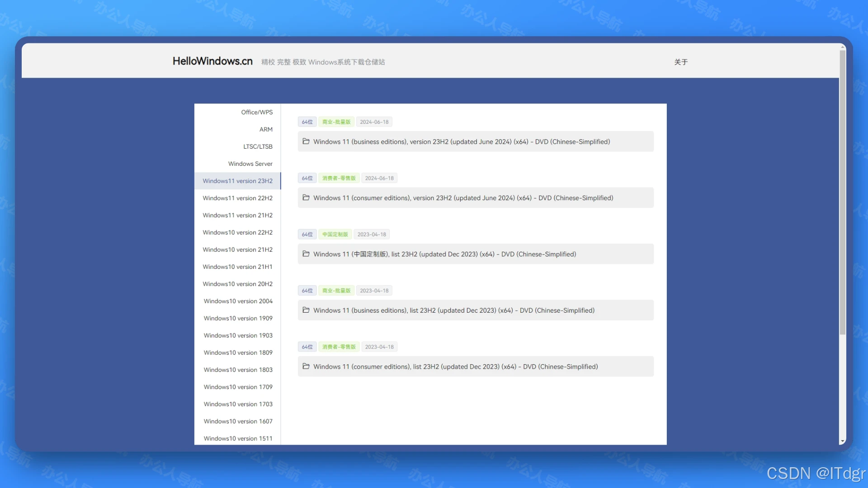Open the 关于 about link
868x488 pixels.
(681, 62)
